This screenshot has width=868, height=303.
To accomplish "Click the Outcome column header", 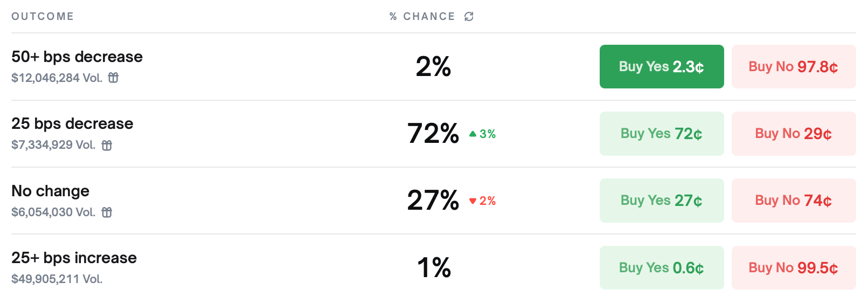I will click(43, 17).
